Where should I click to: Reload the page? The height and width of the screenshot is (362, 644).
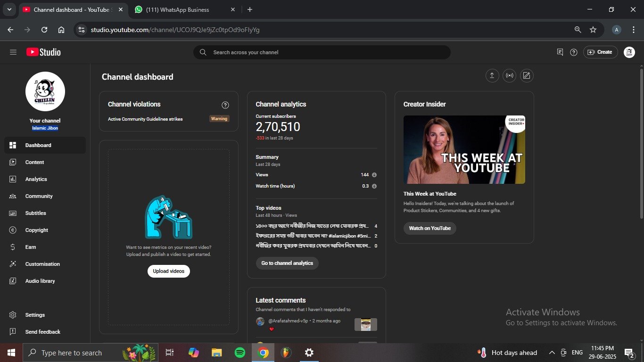point(44,30)
